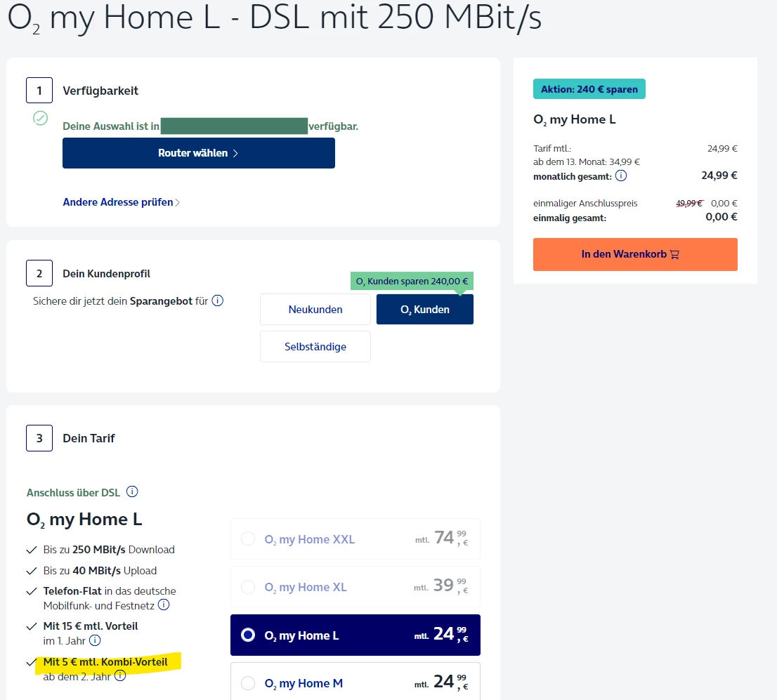This screenshot has width=777, height=700.
Task: Add tariff with In den Warenkorb button
Action: (x=635, y=254)
